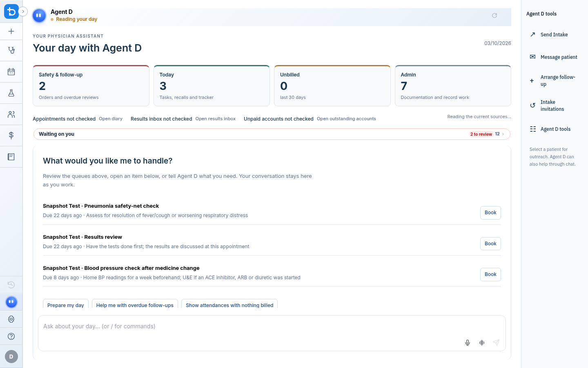Select the Agent D icon in sidebar
Viewport: 588px width, 368px height.
click(x=11, y=302)
